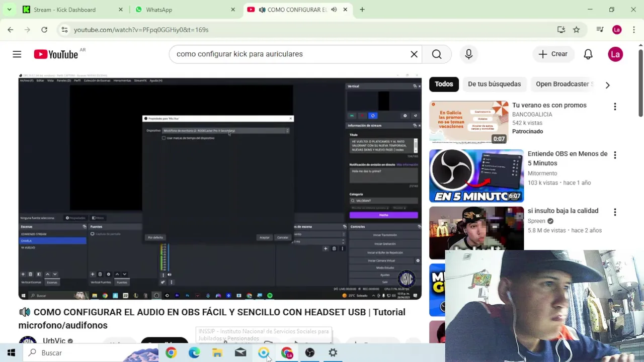Click the address bar URL field
This screenshot has height=362, width=644.
point(312,30)
